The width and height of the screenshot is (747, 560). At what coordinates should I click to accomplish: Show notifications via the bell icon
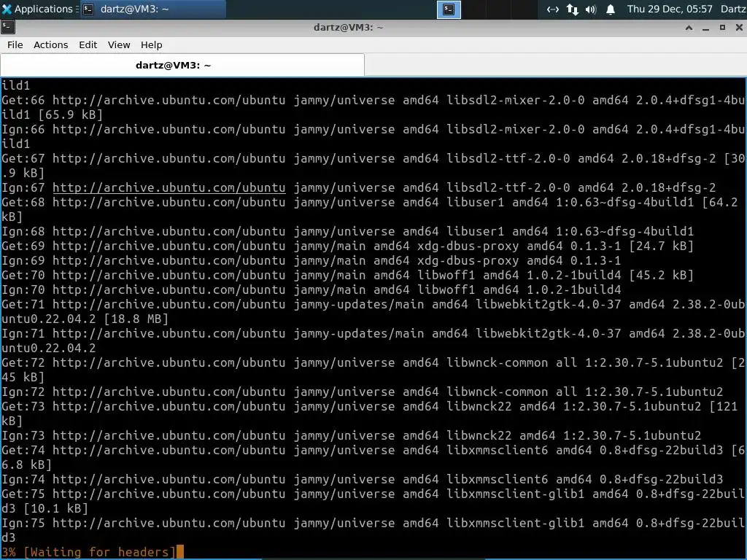[611, 9]
